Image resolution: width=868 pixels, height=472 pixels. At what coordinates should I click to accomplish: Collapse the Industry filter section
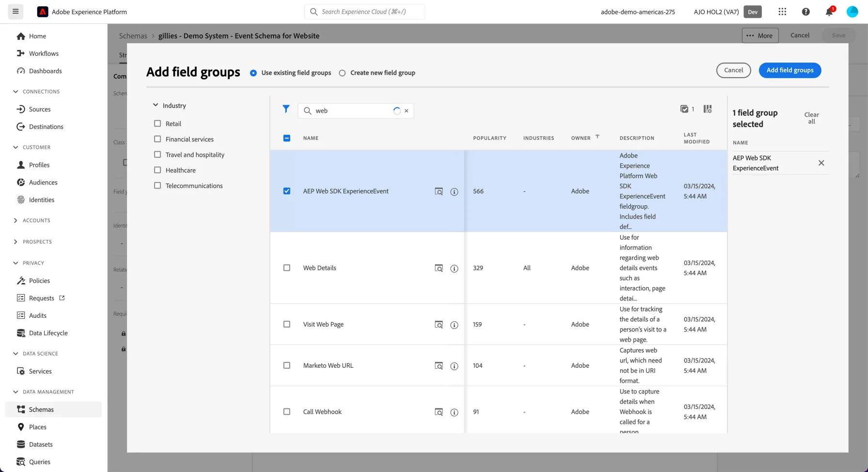155,105
